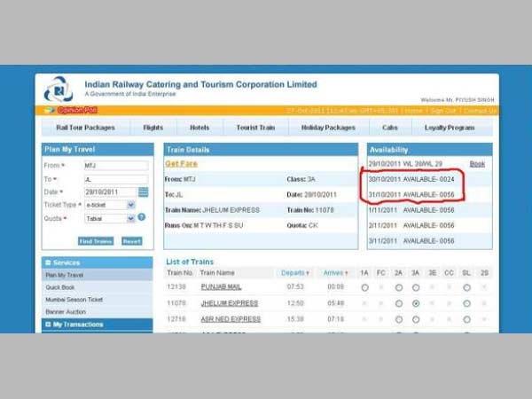This screenshot has width=532, height=399.
Task: Select SL class for ASR NED Express
Action: coord(467,318)
